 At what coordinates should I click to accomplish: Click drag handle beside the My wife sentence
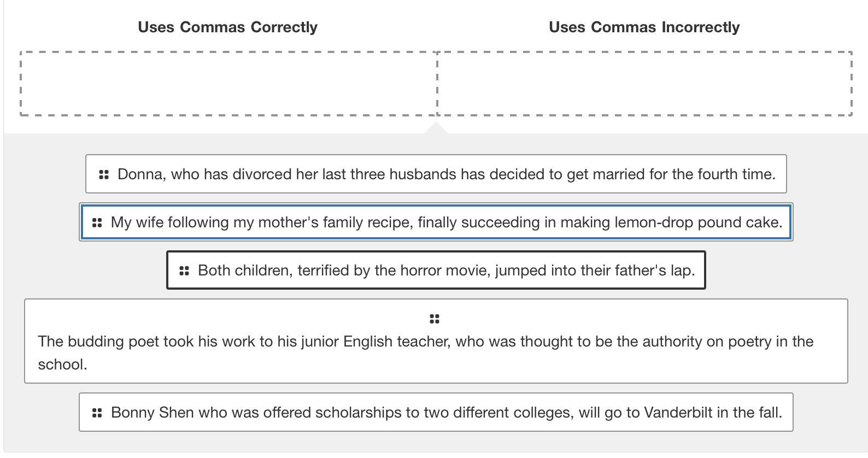point(97,222)
